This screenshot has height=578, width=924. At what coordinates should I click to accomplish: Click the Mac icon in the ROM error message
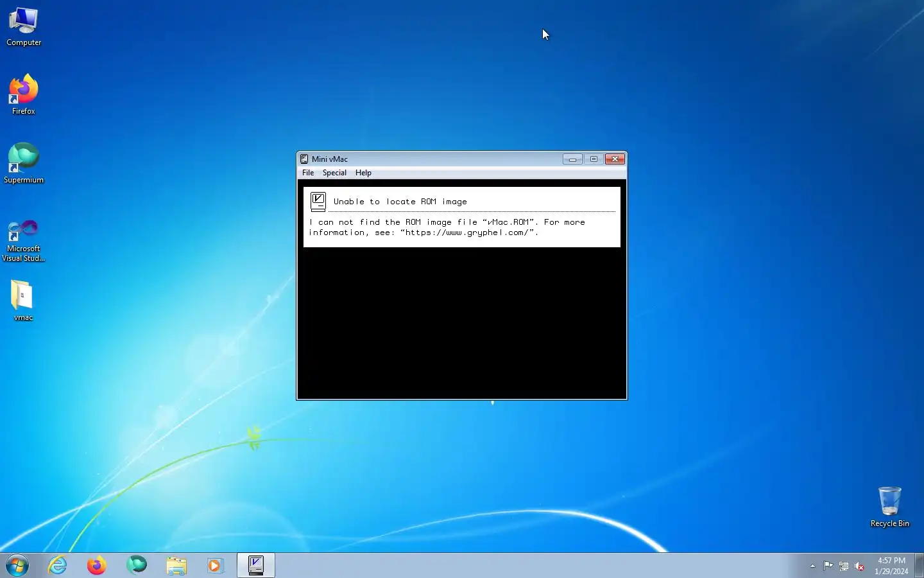(318, 202)
